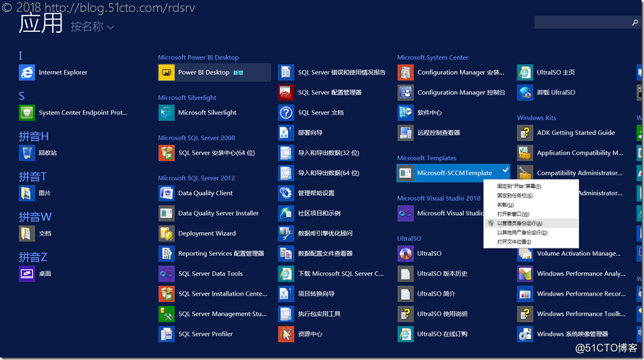Click the Windows Kits group header
The width and height of the screenshot is (644, 360).
[x=536, y=117]
